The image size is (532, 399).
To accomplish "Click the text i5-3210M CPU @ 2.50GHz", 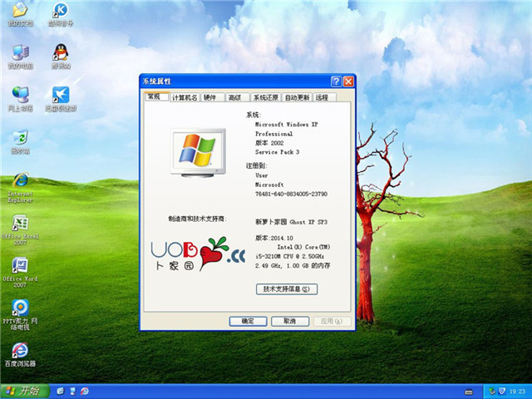I will (290, 256).
